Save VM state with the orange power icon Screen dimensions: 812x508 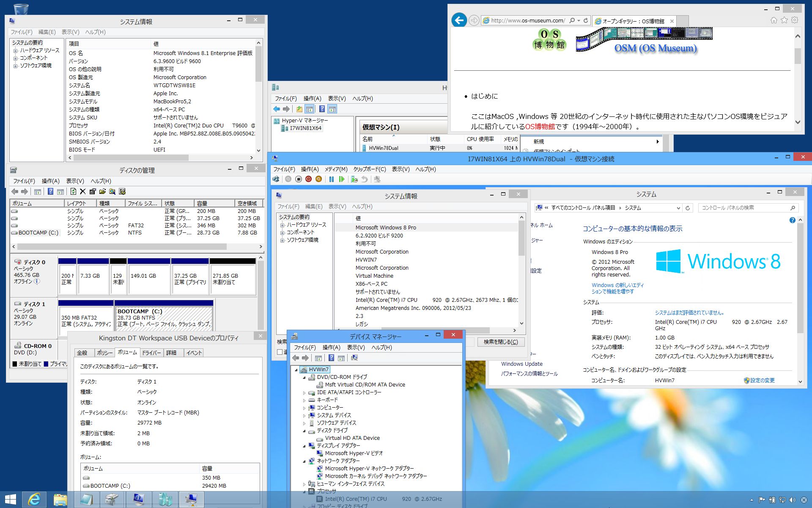318,179
